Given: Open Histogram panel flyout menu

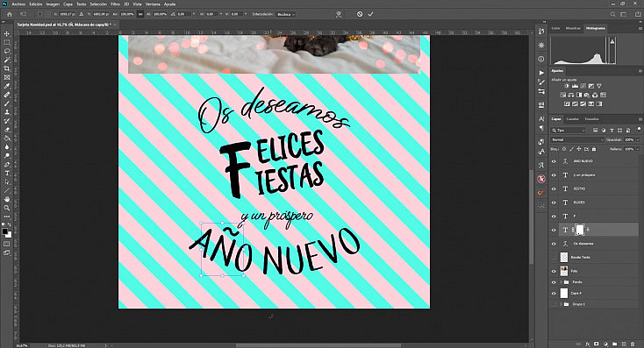Looking at the screenshot, I should pos(640,28).
